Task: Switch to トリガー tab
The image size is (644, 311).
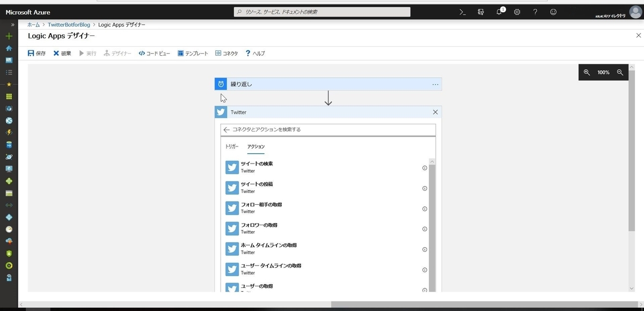Action: pos(232,146)
